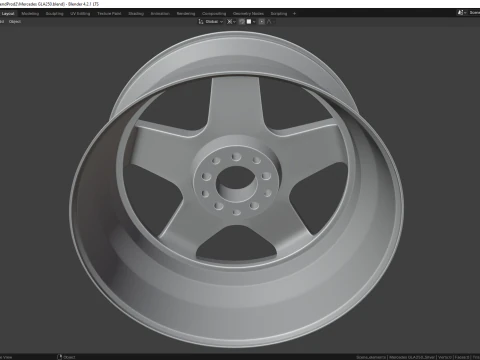Click the Faces count in status bar
480x360 pixels.
(462, 357)
